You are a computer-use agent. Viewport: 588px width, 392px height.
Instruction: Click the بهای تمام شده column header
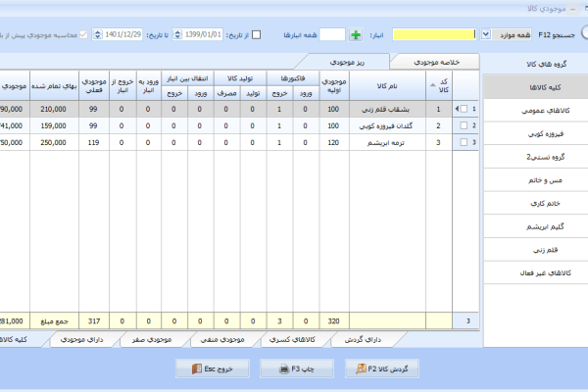(x=54, y=86)
